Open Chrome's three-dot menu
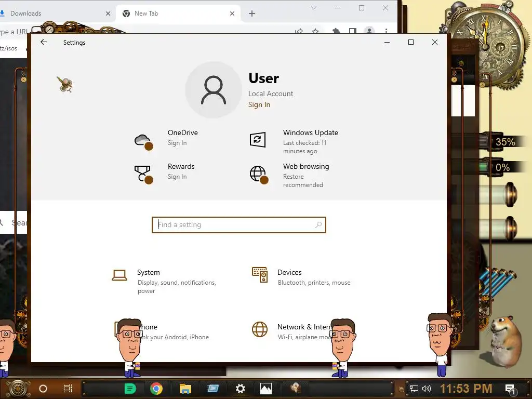The image size is (532, 399). 386,31
